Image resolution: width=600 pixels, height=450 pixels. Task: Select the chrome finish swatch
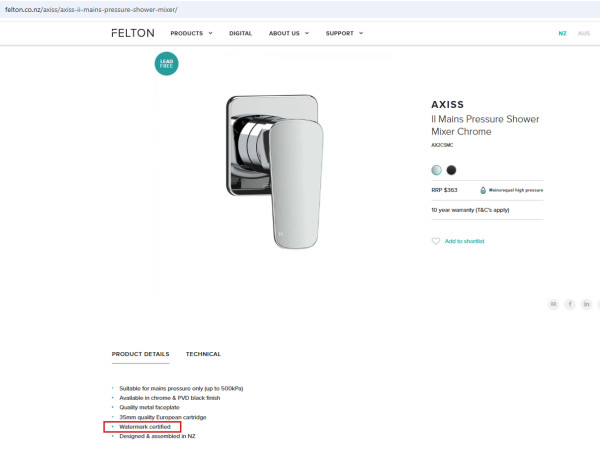click(436, 170)
